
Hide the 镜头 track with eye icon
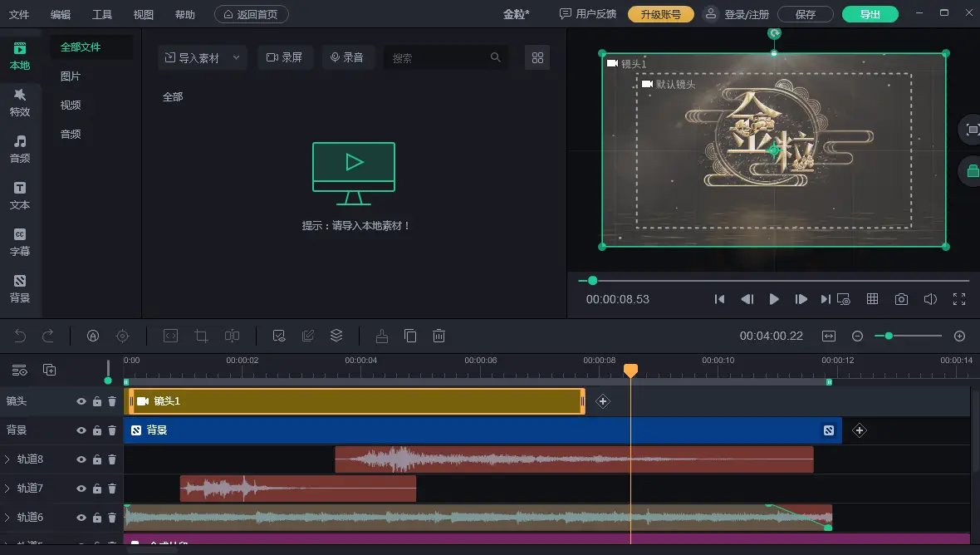pyautogui.click(x=81, y=401)
